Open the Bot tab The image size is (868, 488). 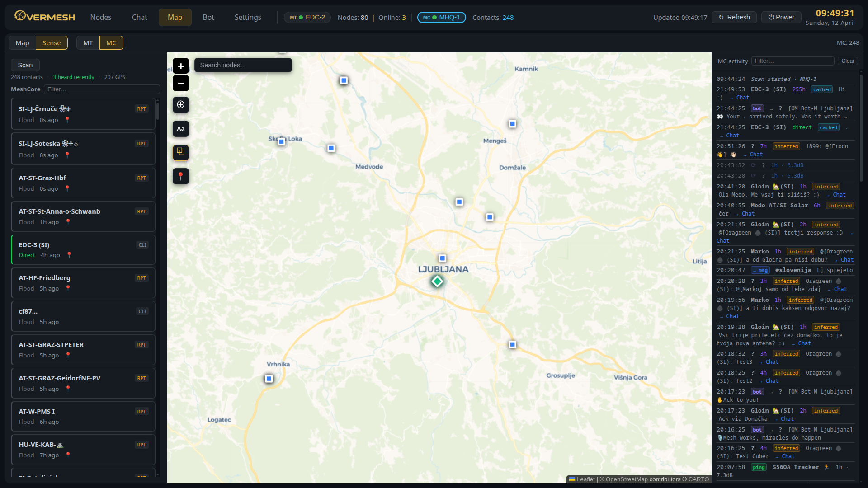(208, 17)
